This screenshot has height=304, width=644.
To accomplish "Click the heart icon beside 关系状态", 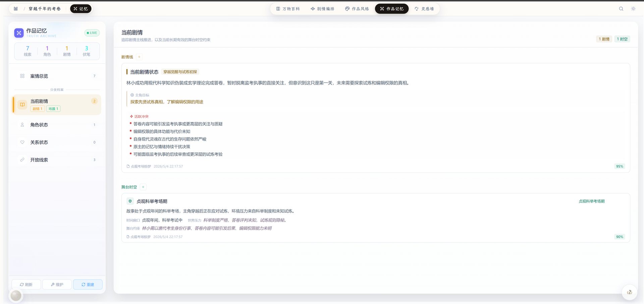I will coord(22,142).
